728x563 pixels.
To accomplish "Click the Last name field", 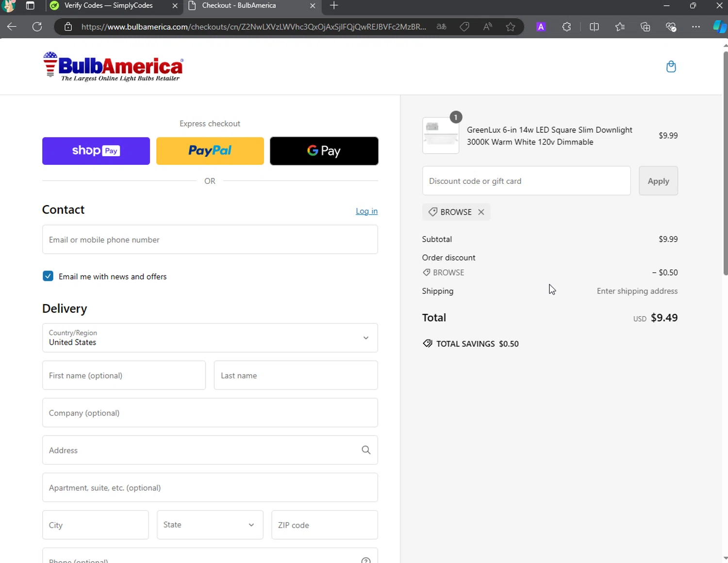I will (x=296, y=375).
